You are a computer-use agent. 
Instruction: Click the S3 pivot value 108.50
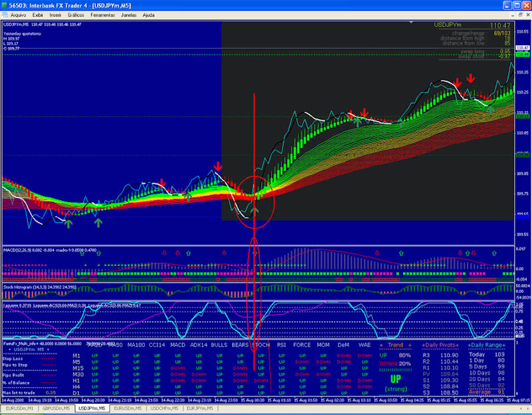tap(450, 393)
